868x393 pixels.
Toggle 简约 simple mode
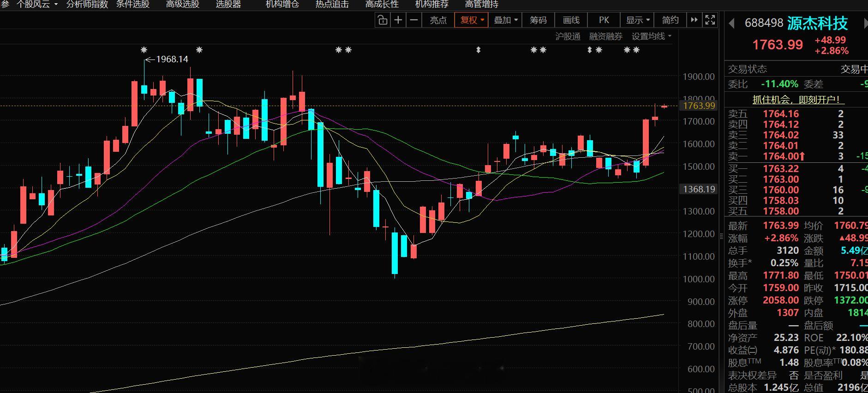coord(670,20)
